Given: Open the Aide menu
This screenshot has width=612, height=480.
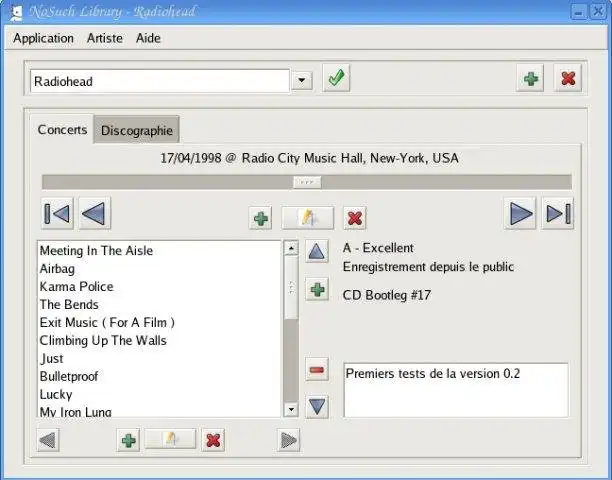Looking at the screenshot, I should coord(148,38).
